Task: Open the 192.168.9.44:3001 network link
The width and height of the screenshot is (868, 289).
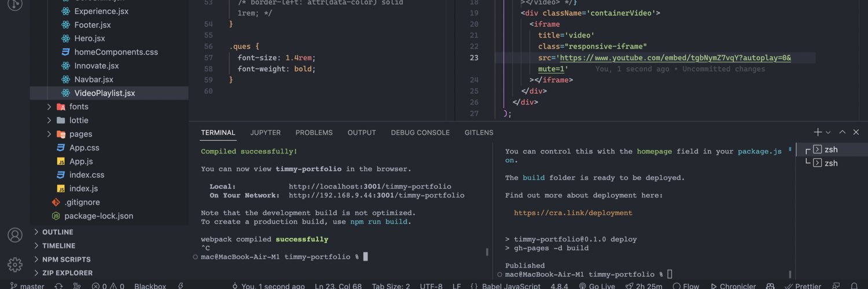Action: point(377,195)
